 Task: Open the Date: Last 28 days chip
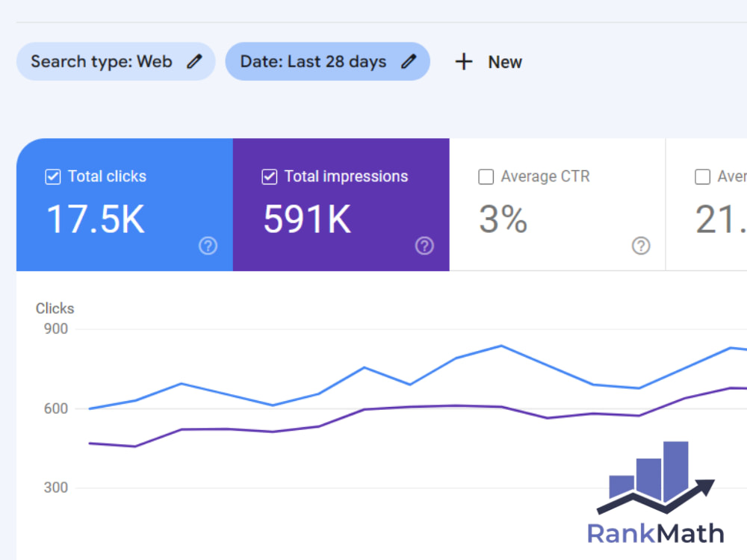tap(328, 61)
